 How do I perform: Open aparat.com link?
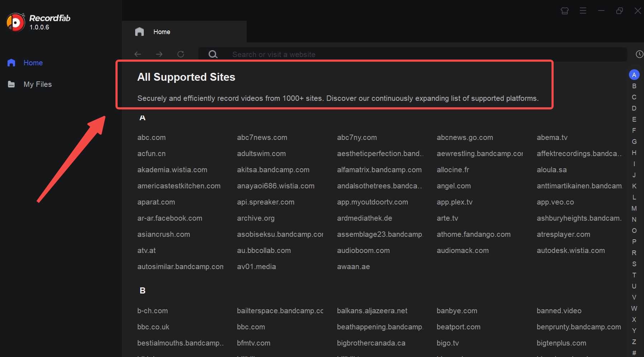click(156, 202)
